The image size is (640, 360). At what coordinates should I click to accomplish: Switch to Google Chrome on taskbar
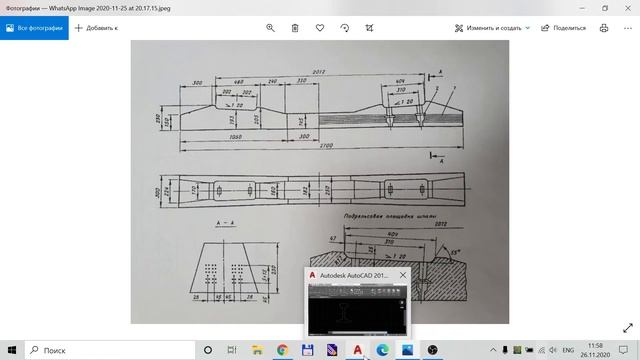coord(282,350)
